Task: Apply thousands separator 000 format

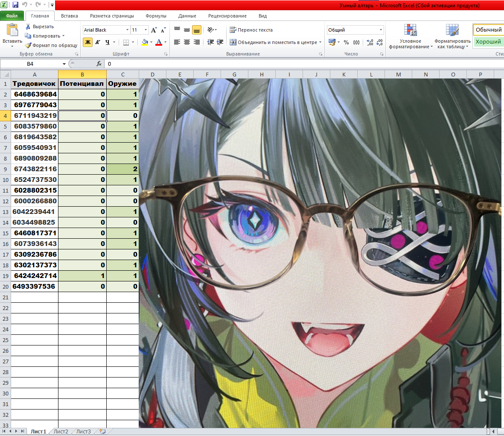Action: tap(356, 42)
